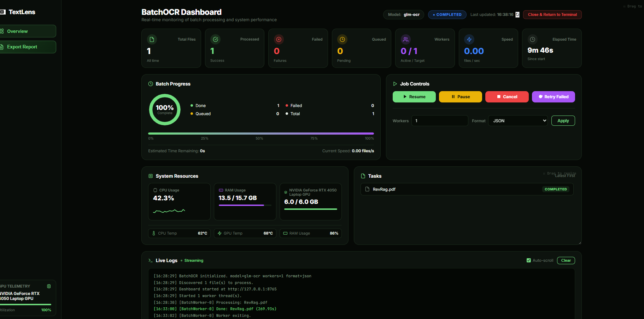The height and width of the screenshot is (319, 644).
Task: Click the batch progress bar
Action: coord(261,134)
